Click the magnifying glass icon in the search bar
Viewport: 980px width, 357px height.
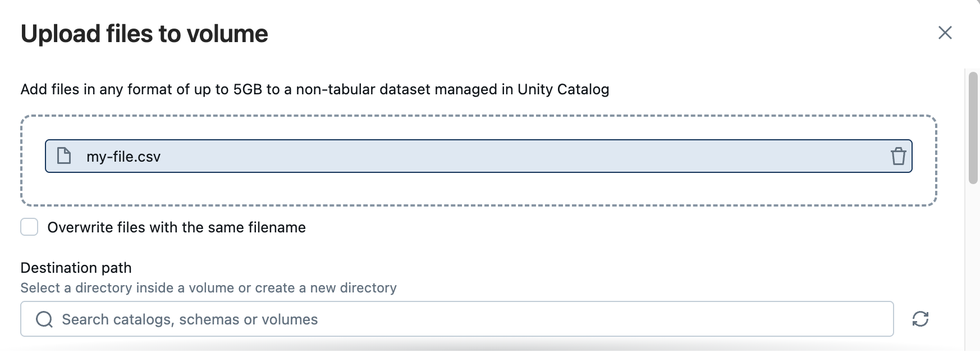(44, 319)
